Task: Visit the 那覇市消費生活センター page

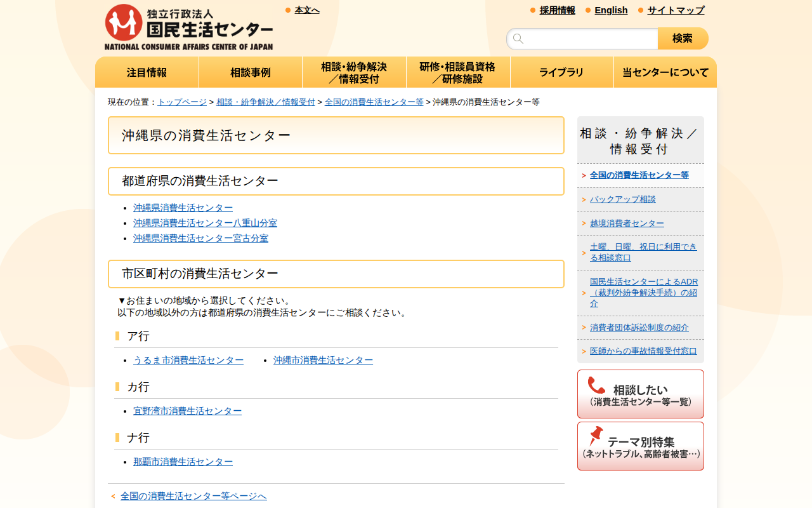Action: (x=183, y=462)
